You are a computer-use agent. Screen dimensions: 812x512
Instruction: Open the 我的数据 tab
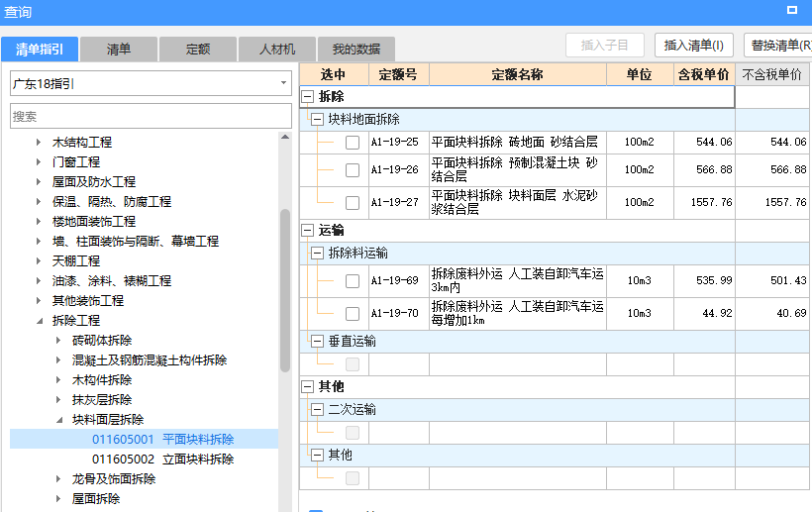pyautogui.click(x=356, y=50)
